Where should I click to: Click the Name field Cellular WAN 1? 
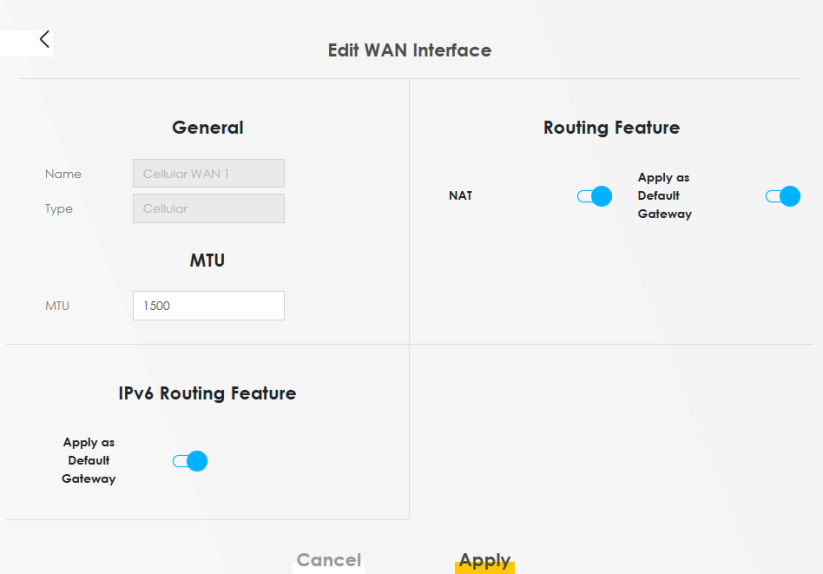tap(208, 174)
